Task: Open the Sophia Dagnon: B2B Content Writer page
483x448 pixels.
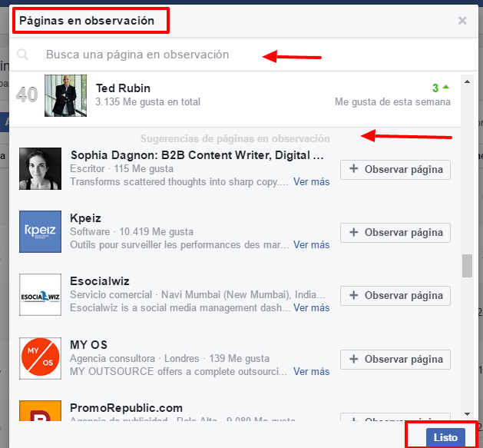Action: tap(197, 155)
